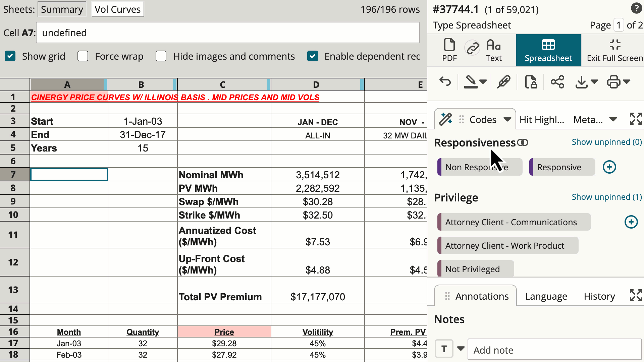Screen dimensions: 644x362
Task: Enable Force wrap
Action: pyautogui.click(x=83, y=56)
